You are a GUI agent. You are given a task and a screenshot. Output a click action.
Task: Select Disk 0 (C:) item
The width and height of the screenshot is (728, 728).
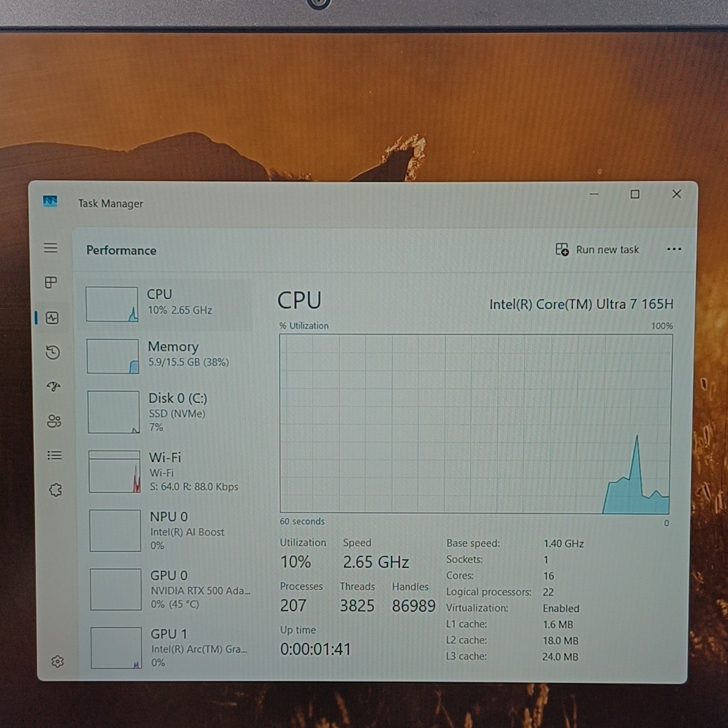pos(167,412)
